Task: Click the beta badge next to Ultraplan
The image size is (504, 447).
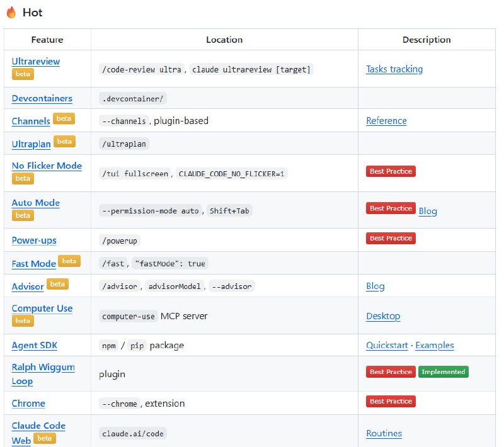Action: (x=65, y=141)
